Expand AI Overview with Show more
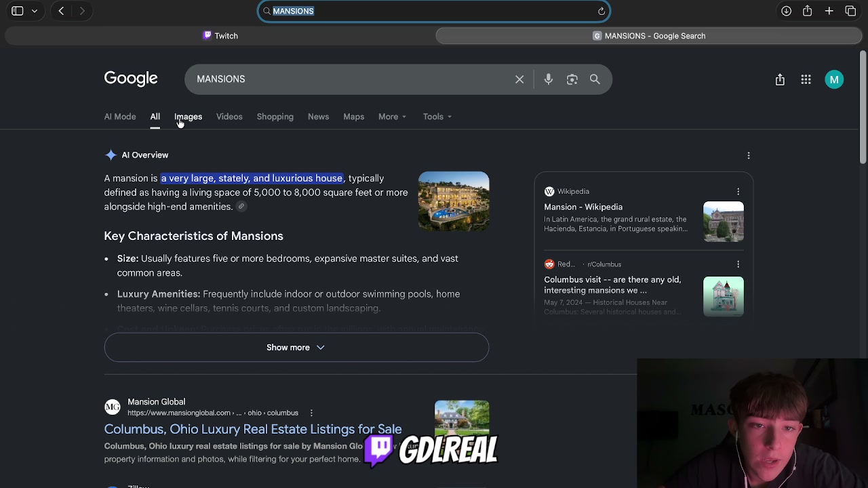Screen dimensions: 868x488 pyautogui.click(x=296, y=348)
